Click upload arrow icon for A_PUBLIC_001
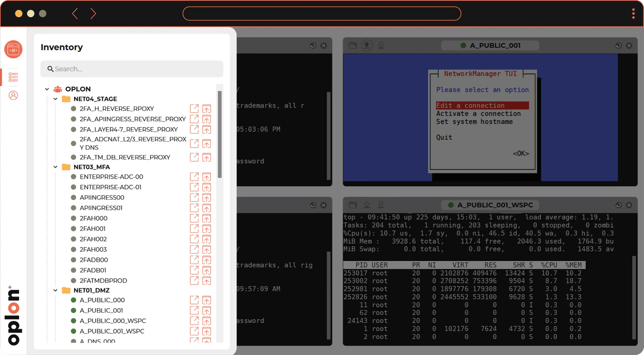This screenshot has height=355, width=644. click(x=207, y=310)
